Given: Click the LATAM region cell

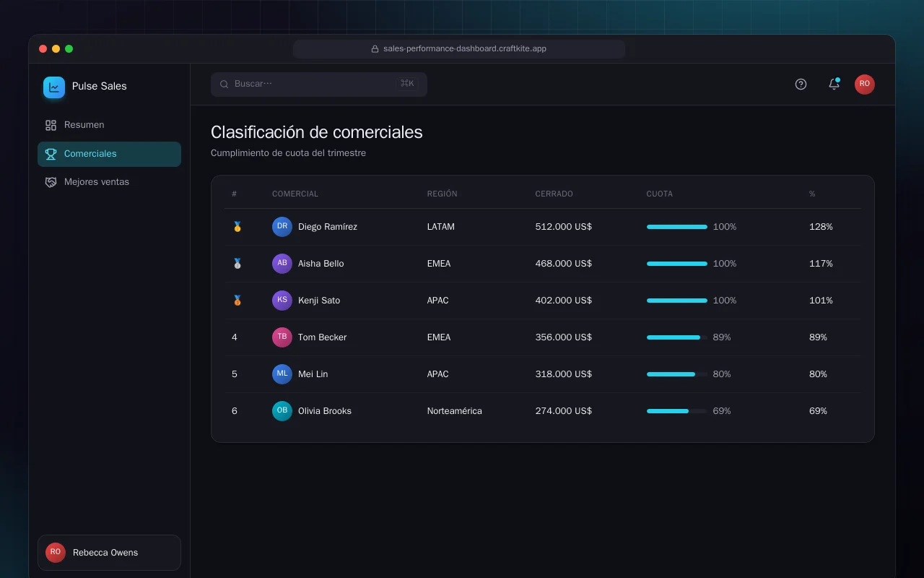Looking at the screenshot, I should click(441, 227).
